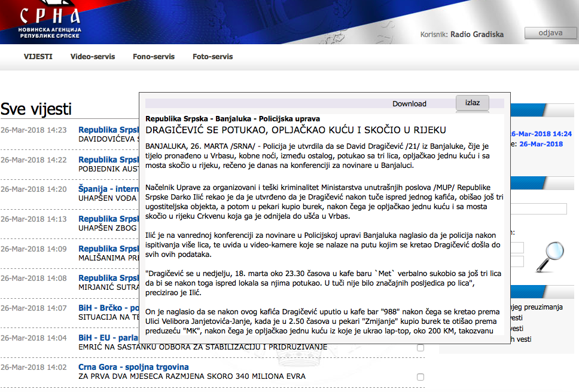Image resolution: width=579 pixels, height=392 pixels.
Task: Tick checkbox for the EMRIĆ NA SASTANKU article
Action: pyautogui.click(x=420, y=348)
